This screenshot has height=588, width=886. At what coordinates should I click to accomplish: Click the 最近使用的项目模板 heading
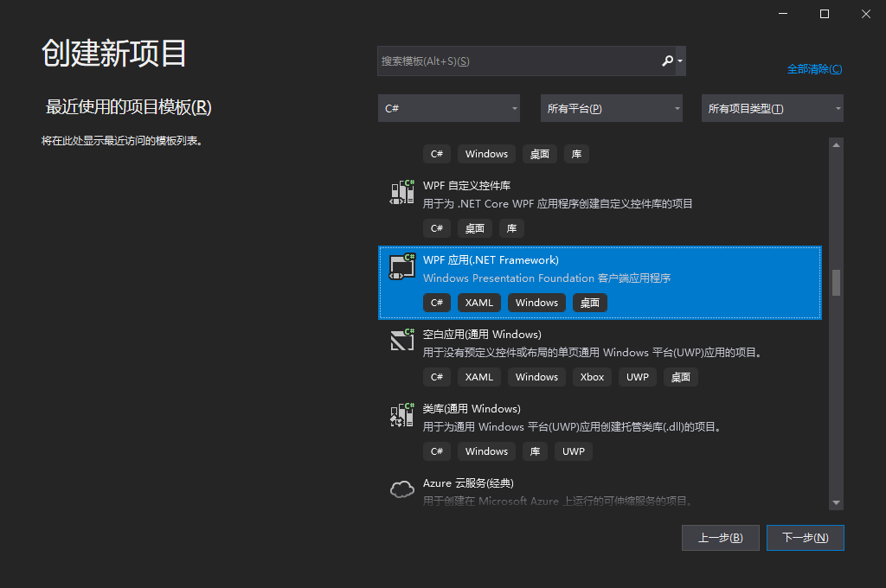[x=128, y=106]
